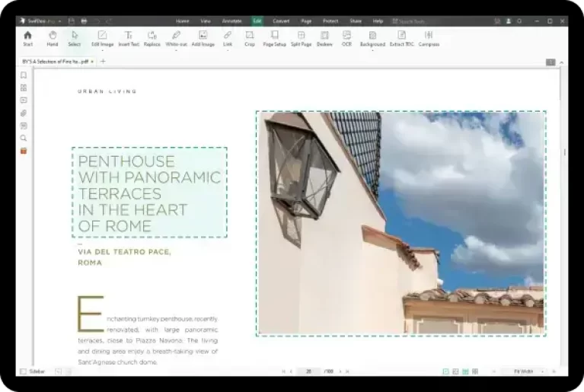584x392 pixels.
Task: Open the Attachments paperclip panel
Action: [24, 113]
